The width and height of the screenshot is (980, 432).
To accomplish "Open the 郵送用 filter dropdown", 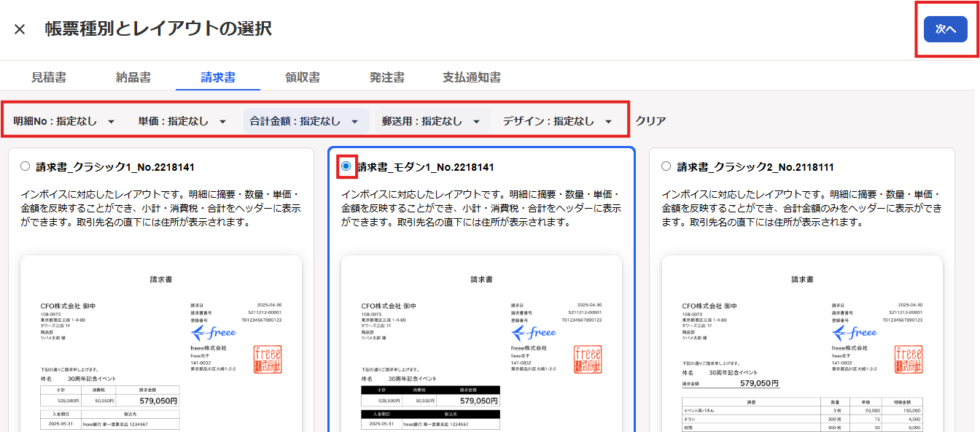I will click(431, 121).
